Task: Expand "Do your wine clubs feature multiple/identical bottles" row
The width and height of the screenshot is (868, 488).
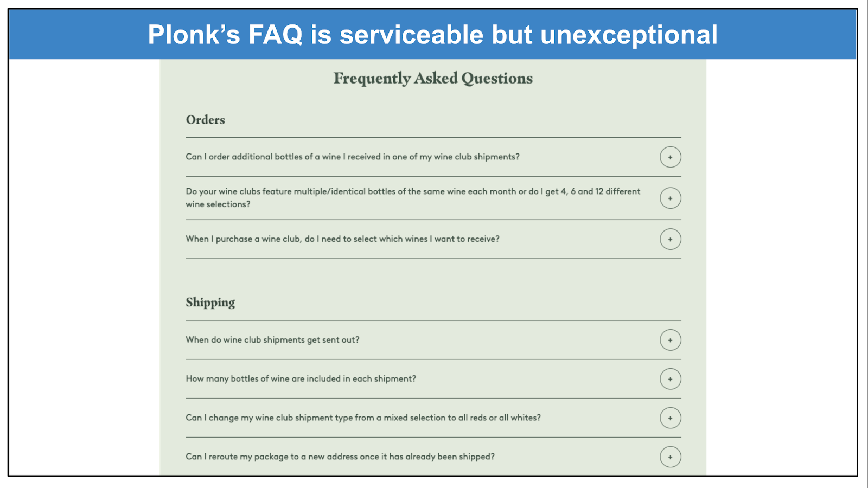Action: point(412,191)
